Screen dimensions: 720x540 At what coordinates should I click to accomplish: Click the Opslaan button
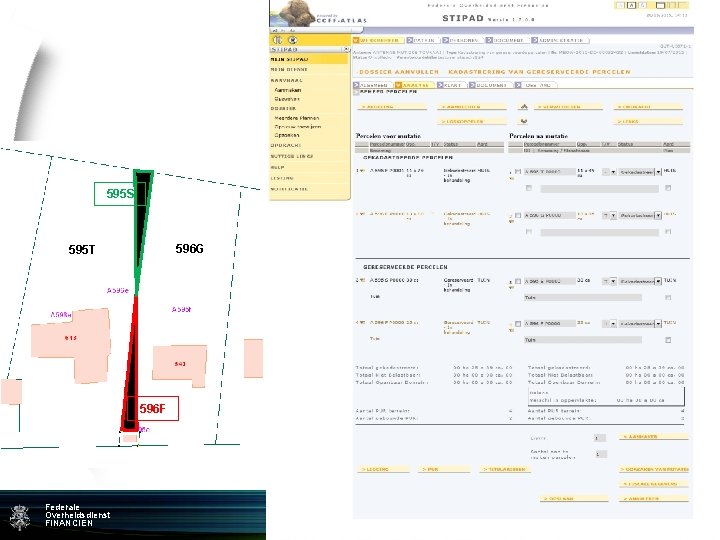point(574,499)
